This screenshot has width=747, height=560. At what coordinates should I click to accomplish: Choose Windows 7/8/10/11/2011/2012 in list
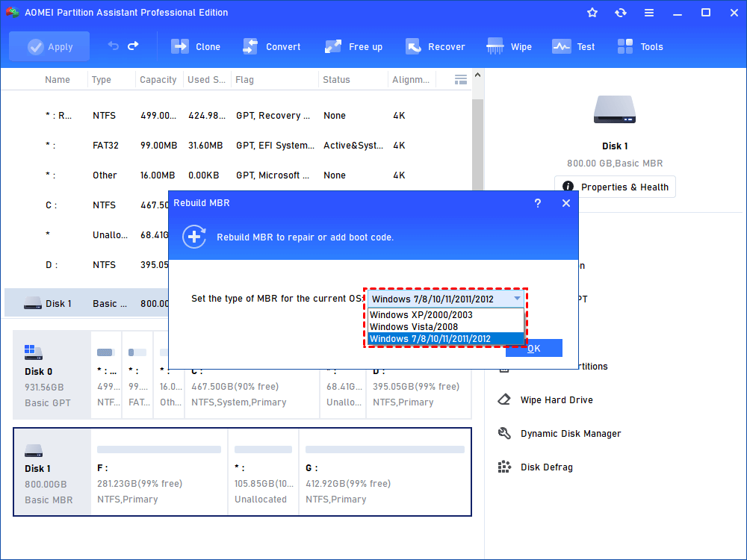coord(446,338)
